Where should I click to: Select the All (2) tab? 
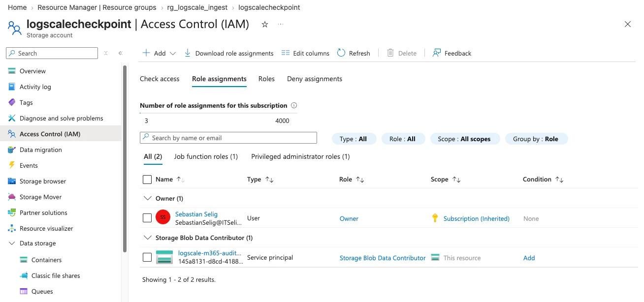(153, 156)
